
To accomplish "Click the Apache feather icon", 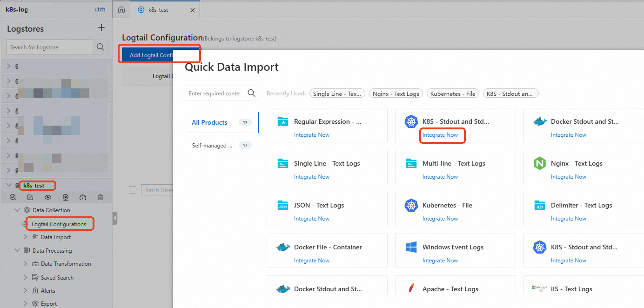I will (x=410, y=289).
